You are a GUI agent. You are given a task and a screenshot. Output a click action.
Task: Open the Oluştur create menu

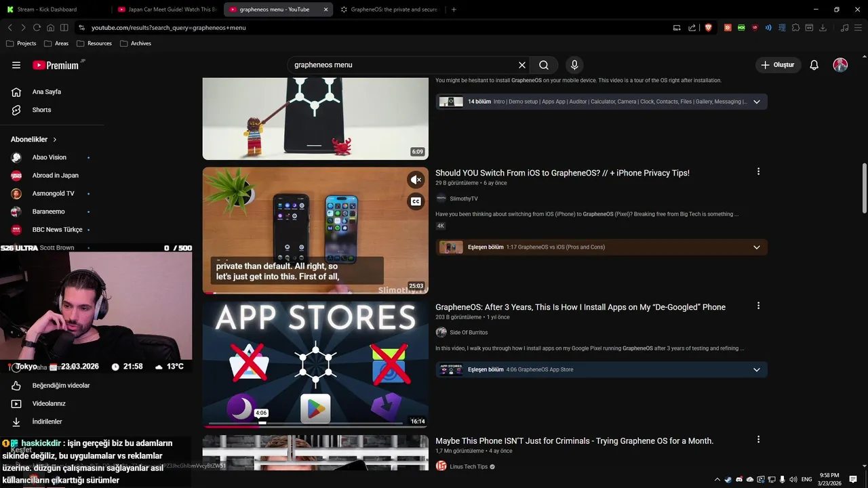point(778,65)
